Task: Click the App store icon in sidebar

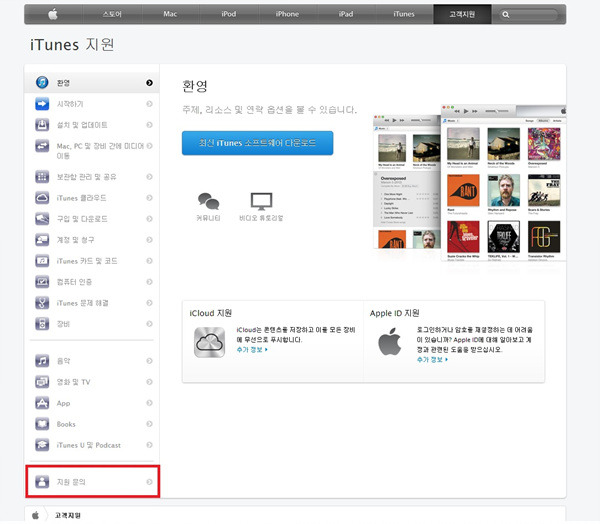Action: [x=42, y=403]
